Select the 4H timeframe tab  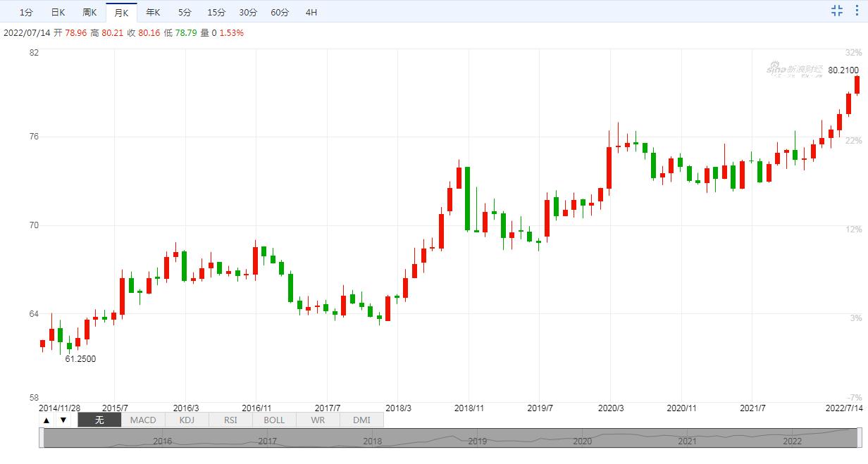tap(311, 12)
